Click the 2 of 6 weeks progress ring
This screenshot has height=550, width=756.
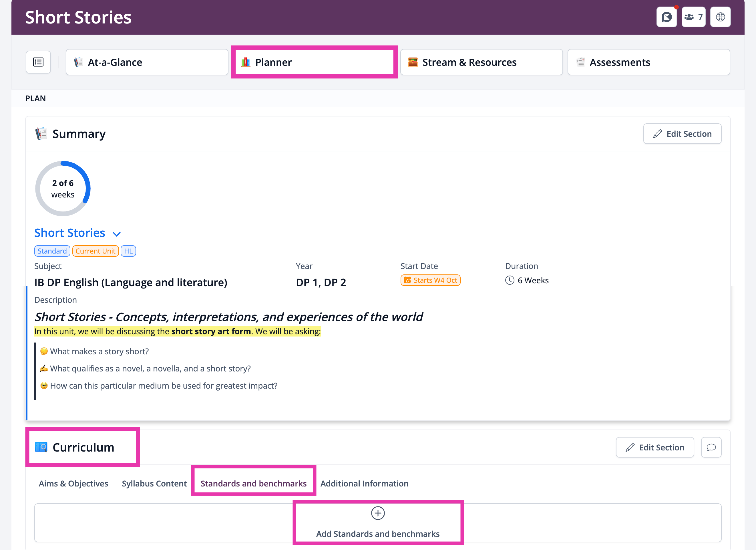pos(63,189)
